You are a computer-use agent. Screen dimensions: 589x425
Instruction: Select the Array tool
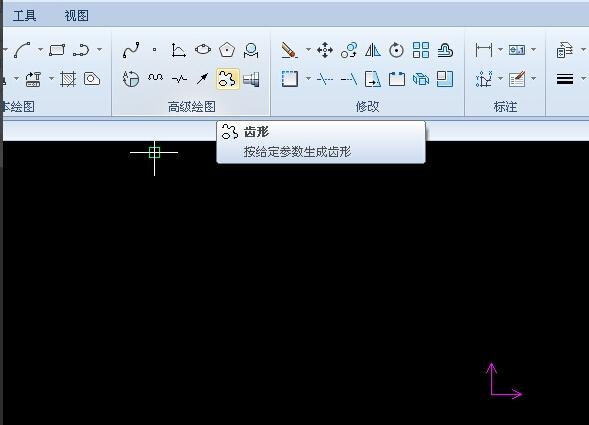421,50
